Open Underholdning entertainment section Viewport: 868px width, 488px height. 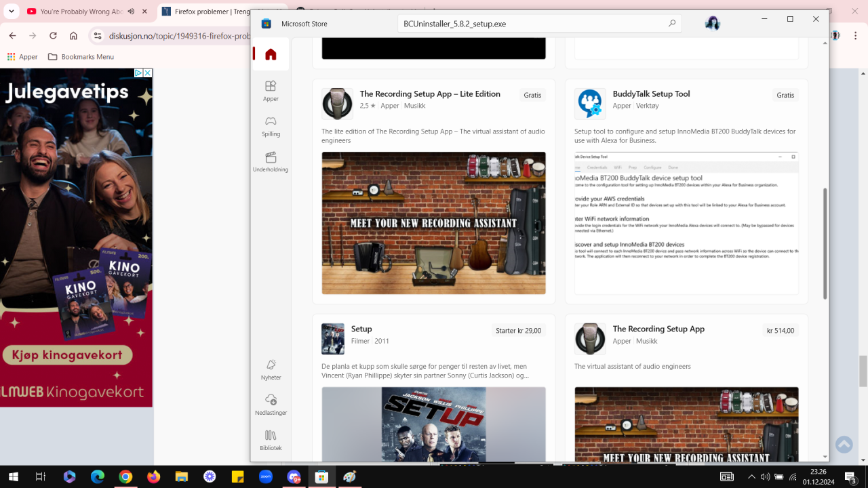271,161
